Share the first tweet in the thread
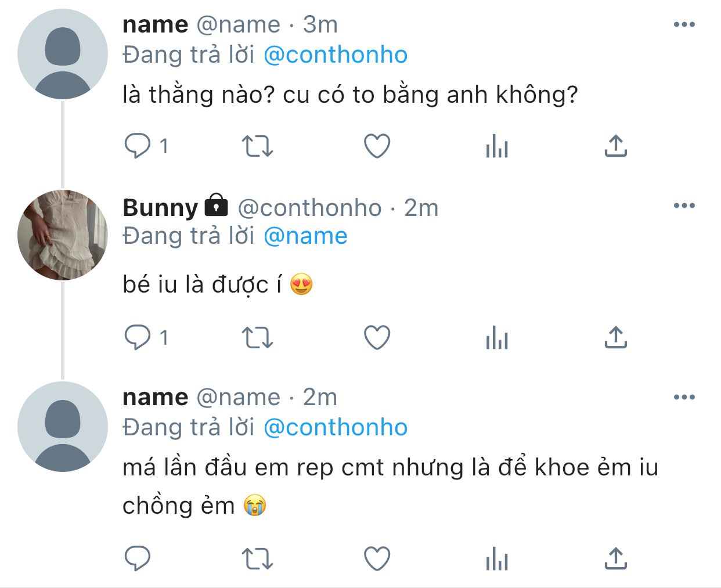This screenshot has width=721, height=588. click(x=615, y=146)
